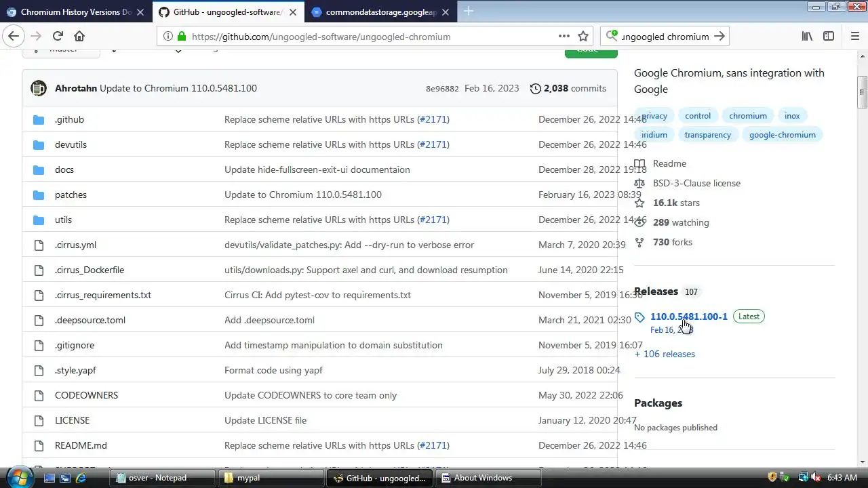Click the folder icon beside .github
This screenshot has width=868, height=488.
point(39,120)
